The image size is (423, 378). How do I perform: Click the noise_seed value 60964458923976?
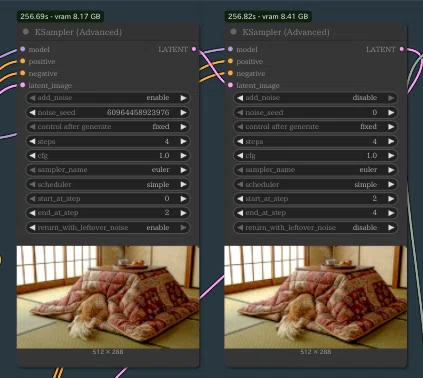pos(138,113)
